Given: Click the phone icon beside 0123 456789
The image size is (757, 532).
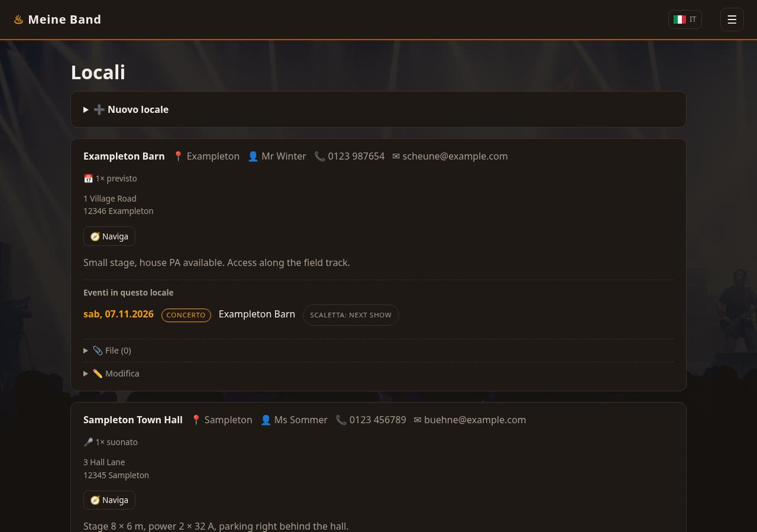Looking at the screenshot, I should point(341,420).
